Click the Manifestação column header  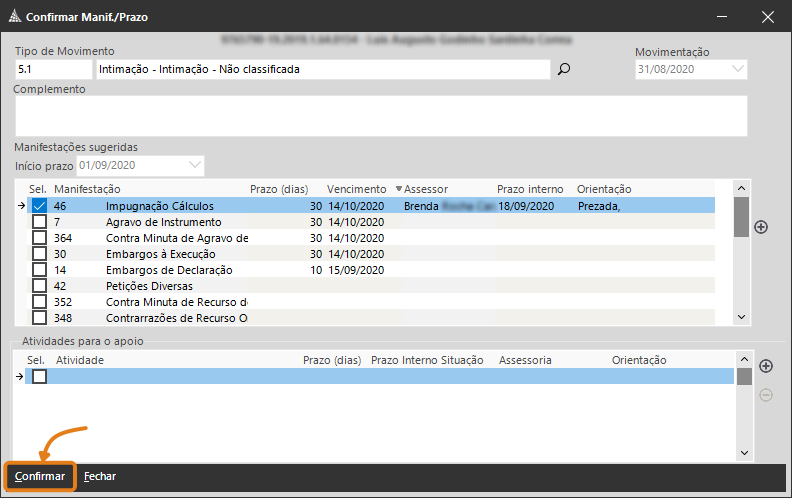pos(87,189)
